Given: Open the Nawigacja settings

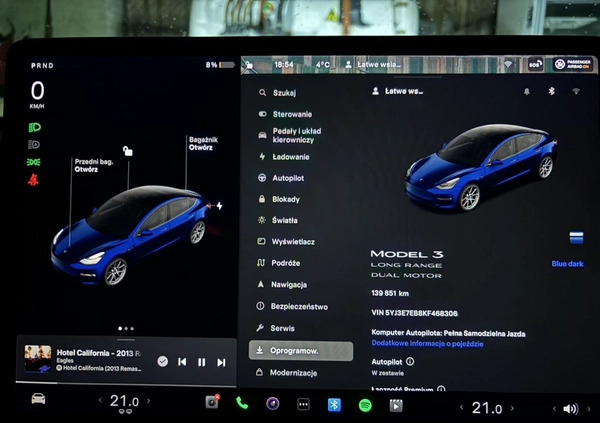Looking at the screenshot, I should (282, 284).
